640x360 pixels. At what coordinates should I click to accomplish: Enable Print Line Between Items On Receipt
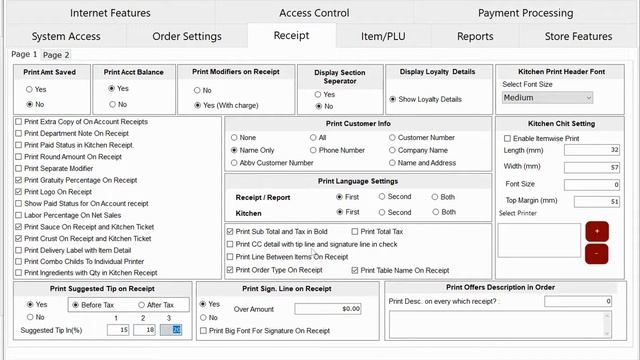click(230, 257)
